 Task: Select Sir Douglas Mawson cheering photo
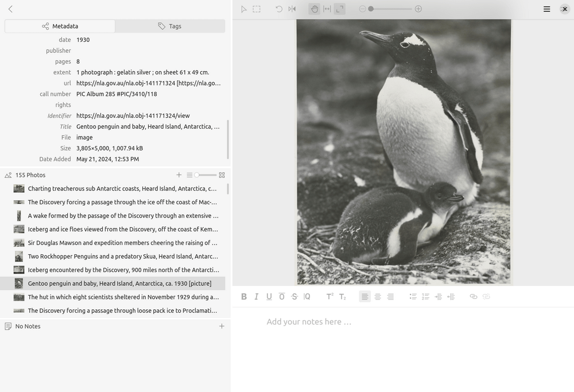[113, 243]
